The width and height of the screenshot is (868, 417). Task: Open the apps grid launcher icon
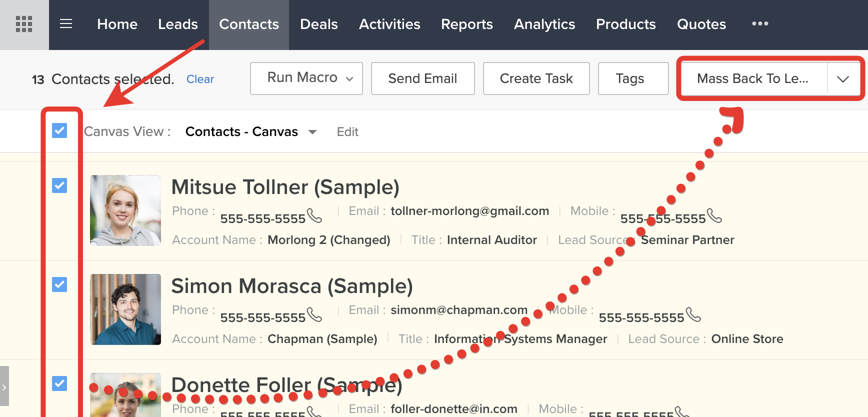pos(24,24)
